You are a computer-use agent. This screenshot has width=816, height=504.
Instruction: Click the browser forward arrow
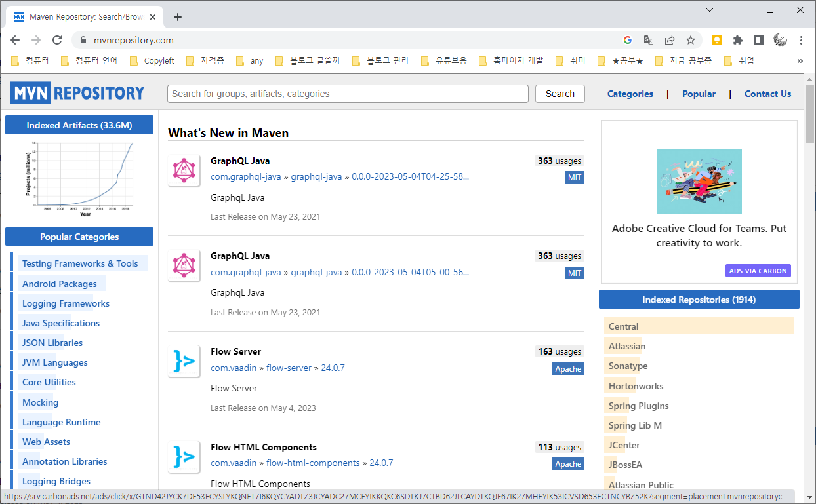click(36, 40)
